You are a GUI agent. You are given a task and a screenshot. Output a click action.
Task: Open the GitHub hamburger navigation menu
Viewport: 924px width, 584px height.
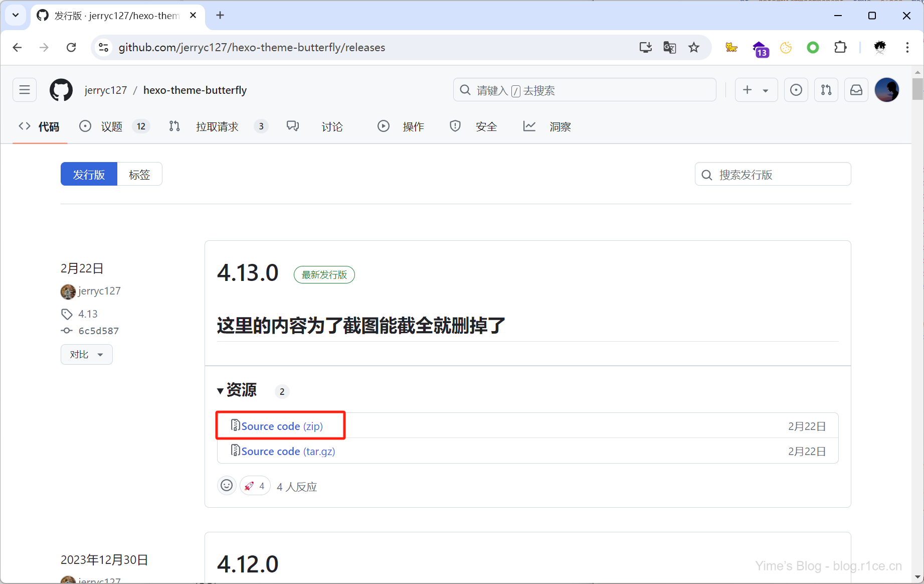pyautogui.click(x=25, y=90)
